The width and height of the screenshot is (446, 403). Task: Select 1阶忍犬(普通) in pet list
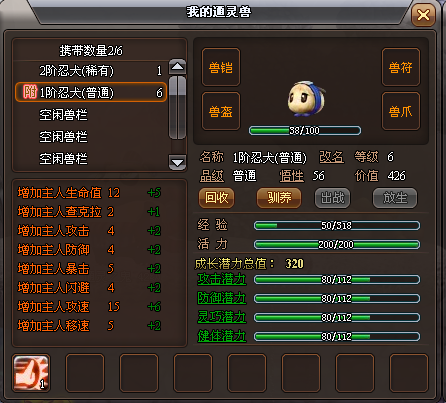point(91,92)
